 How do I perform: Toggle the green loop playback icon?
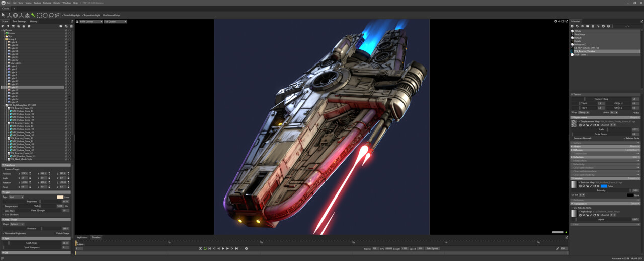[x=205, y=248]
